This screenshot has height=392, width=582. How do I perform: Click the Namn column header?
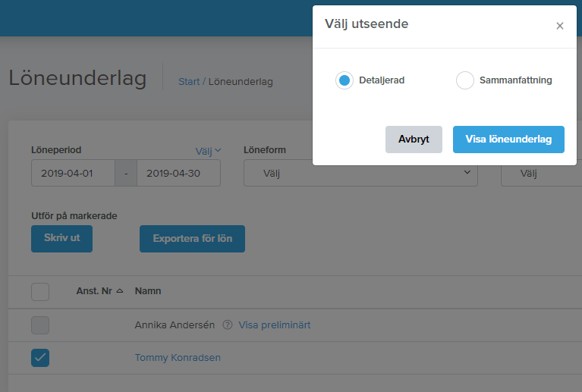148,291
